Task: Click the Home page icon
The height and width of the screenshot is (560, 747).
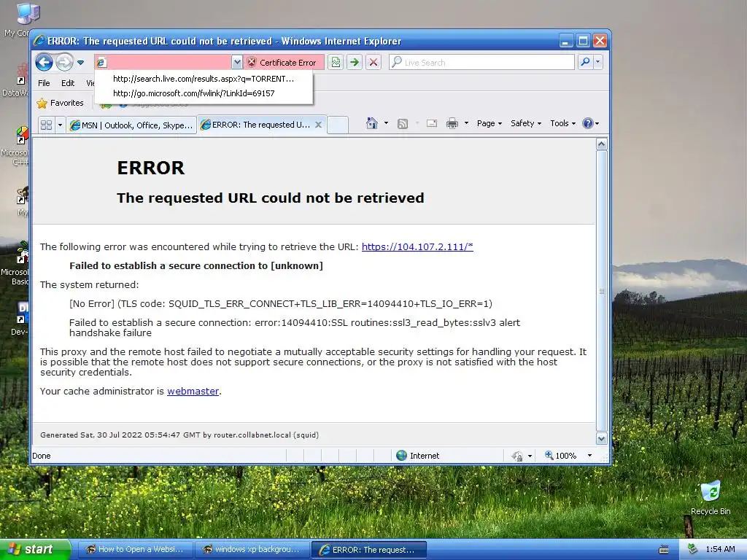Action: pos(371,123)
